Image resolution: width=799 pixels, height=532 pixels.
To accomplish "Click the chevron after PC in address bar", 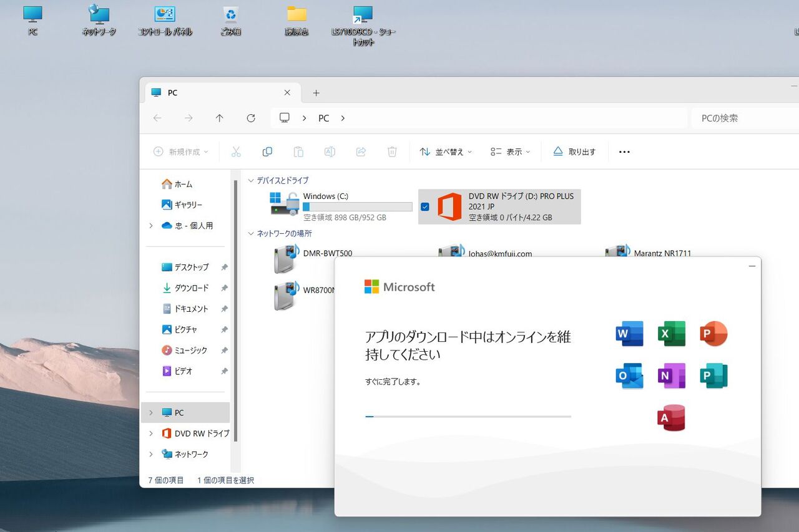I will pyautogui.click(x=343, y=118).
